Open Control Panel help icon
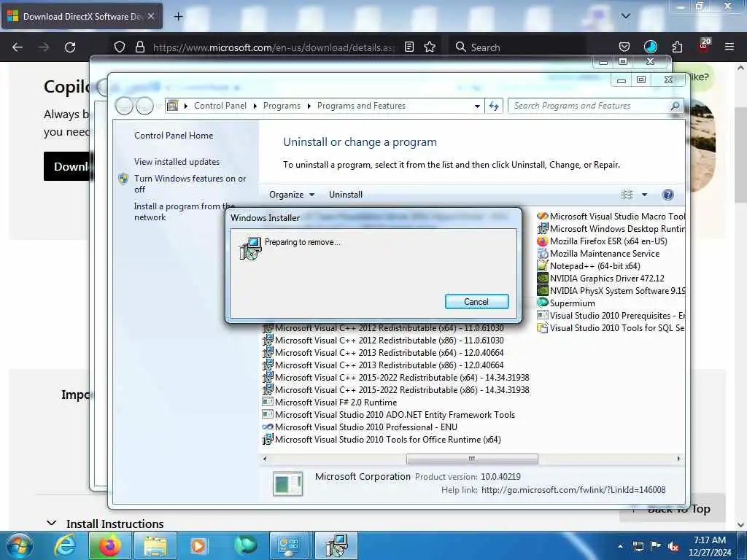Image resolution: width=747 pixels, height=560 pixels. click(x=668, y=194)
